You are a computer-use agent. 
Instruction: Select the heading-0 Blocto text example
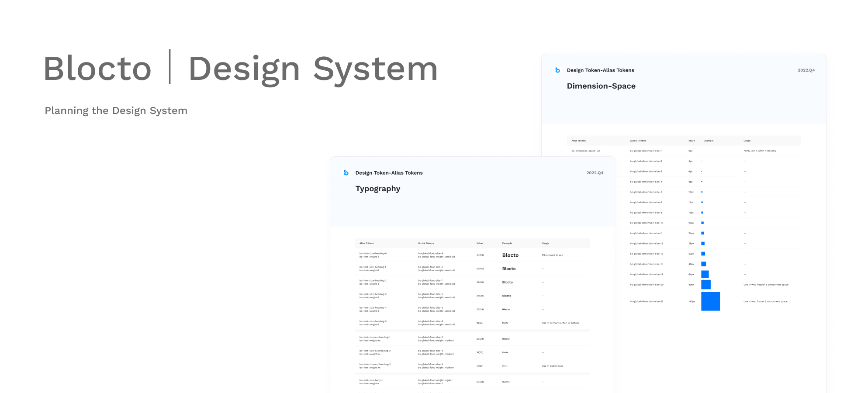pyautogui.click(x=510, y=255)
